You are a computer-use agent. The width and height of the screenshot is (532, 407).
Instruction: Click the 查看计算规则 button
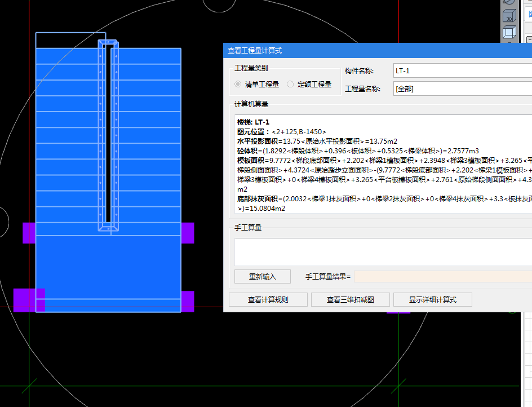click(268, 300)
